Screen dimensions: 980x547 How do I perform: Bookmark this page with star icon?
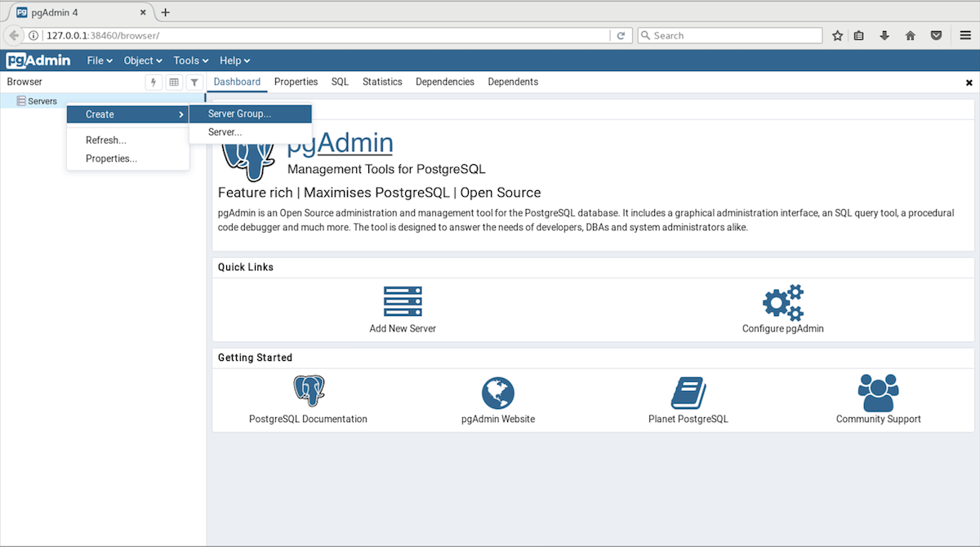click(x=837, y=36)
